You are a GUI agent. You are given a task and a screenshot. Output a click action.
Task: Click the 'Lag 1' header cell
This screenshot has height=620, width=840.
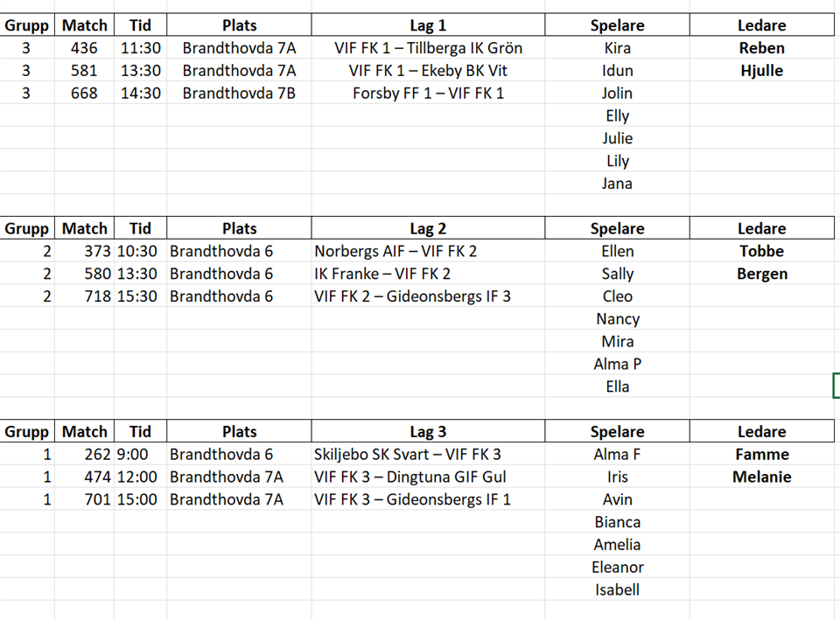pos(428,25)
